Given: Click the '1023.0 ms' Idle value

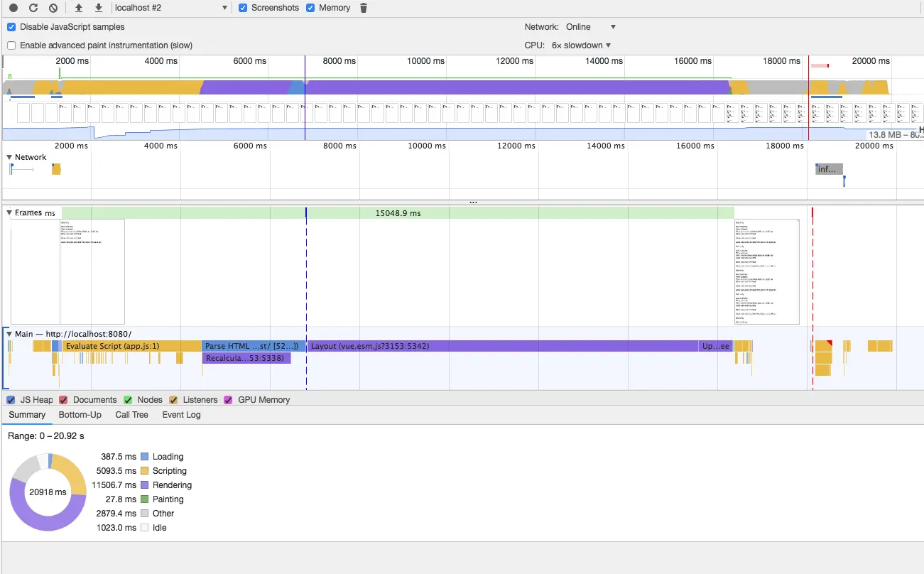Looking at the screenshot, I should (116, 528).
